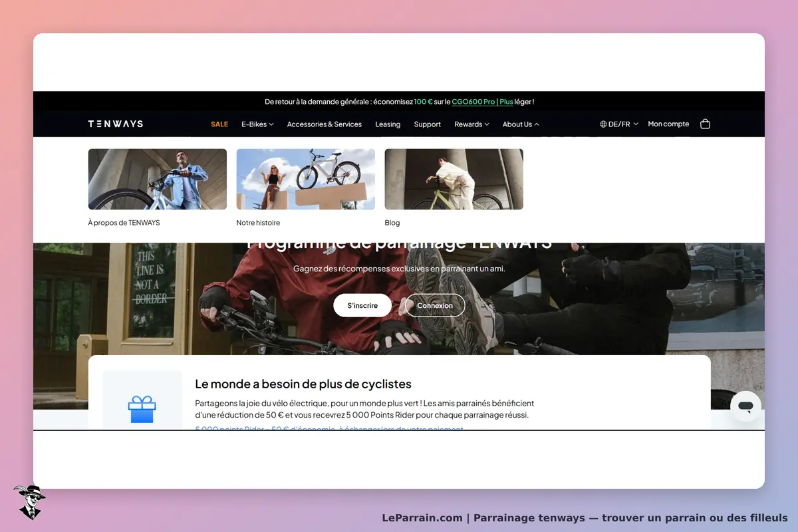
Task: Open Accessories & Services menu
Action: [x=325, y=124]
